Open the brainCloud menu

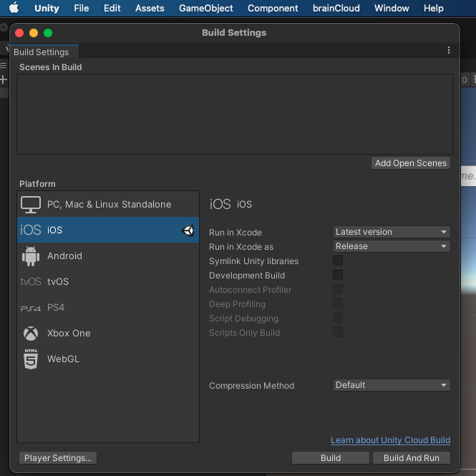pos(336,8)
